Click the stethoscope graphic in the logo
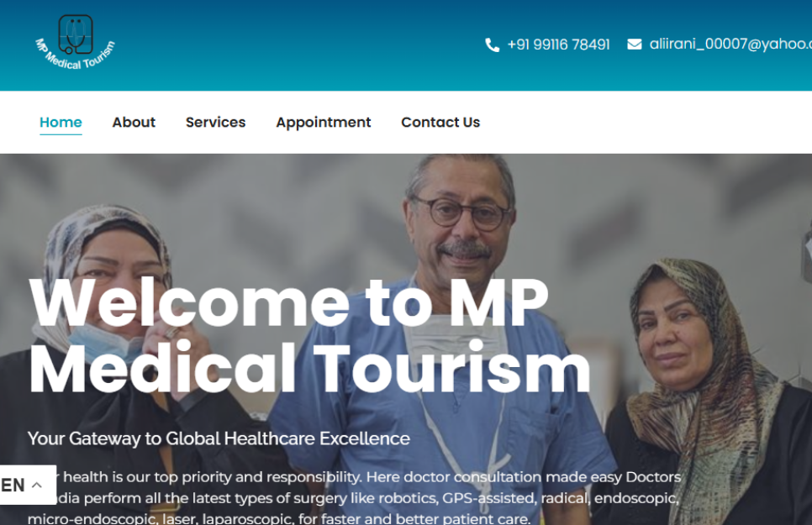This screenshot has width=812, height=525. 76,34
